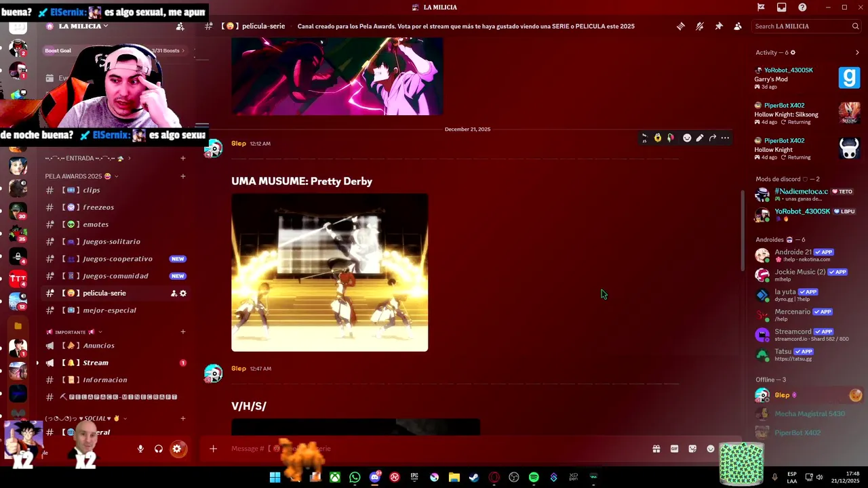
Task: Toggle the member list icon
Action: click(x=738, y=26)
